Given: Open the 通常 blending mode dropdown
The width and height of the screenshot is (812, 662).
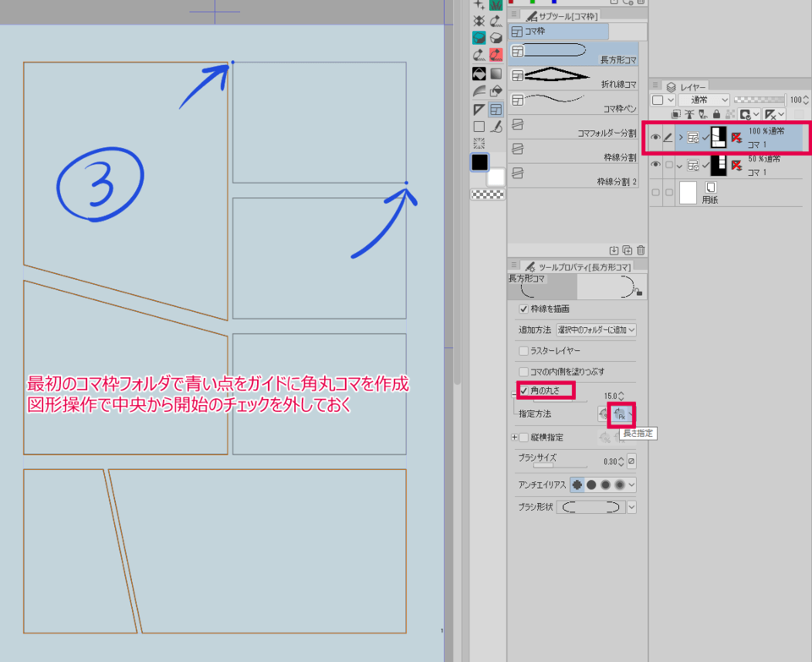Looking at the screenshot, I should 703,100.
